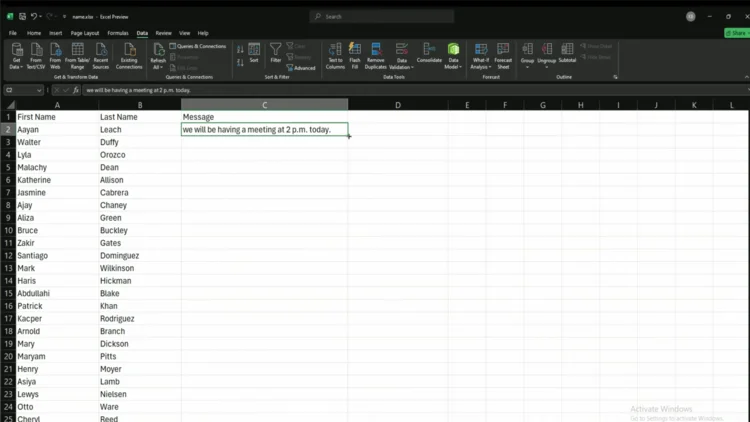Collapse the ribbon with chevron
750x422 pixels.
746,77
